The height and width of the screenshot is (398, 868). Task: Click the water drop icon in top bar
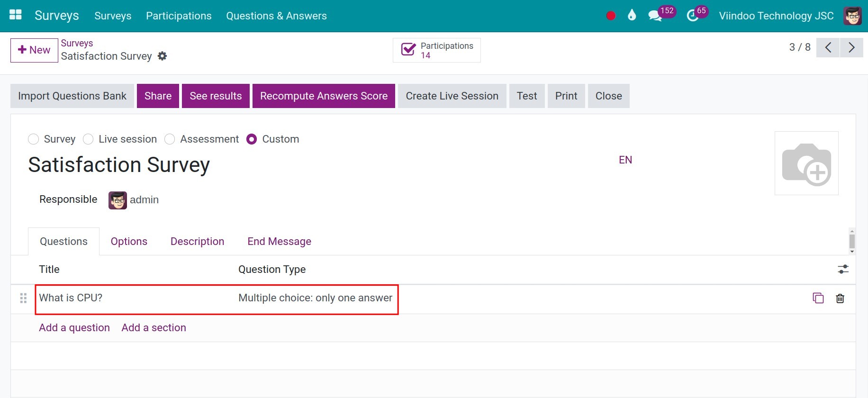(x=632, y=15)
